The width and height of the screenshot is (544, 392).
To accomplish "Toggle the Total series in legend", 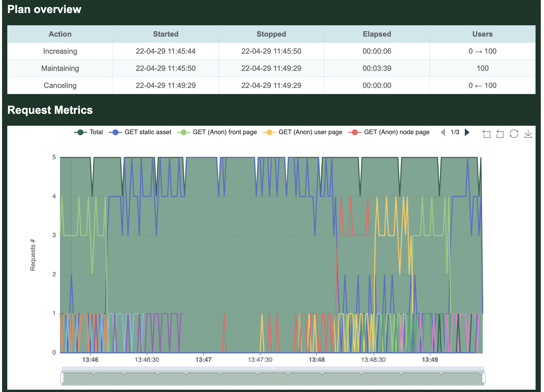I will point(88,132).
